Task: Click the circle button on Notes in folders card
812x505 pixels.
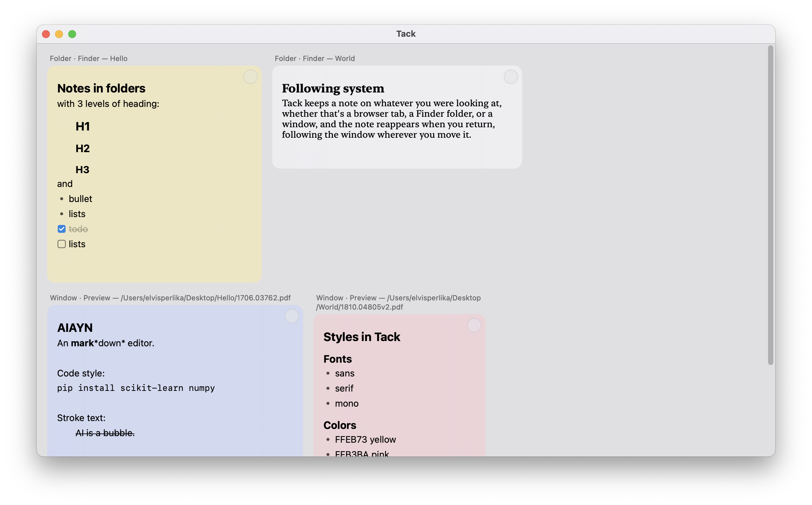Action: point(250,77)
